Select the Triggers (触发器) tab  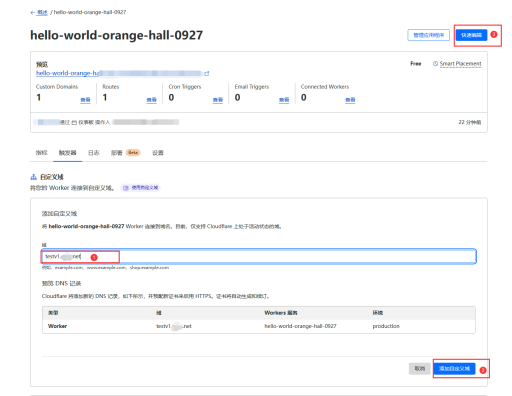67,153
